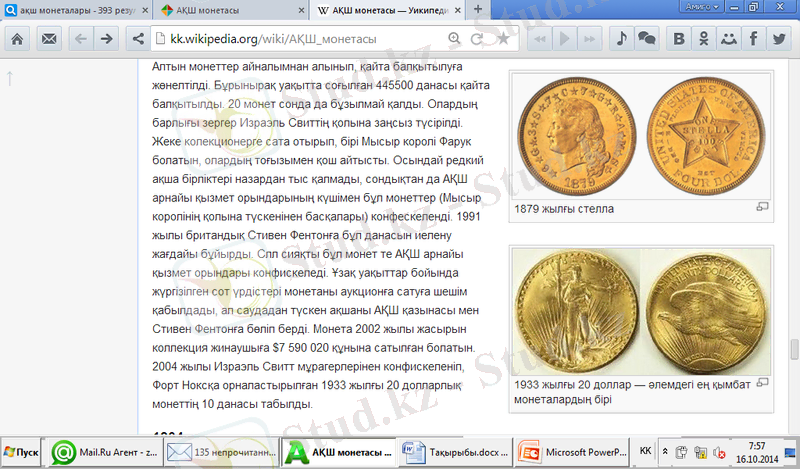Skip to previous track in player
Screen dimensions: 800x469
540,39
